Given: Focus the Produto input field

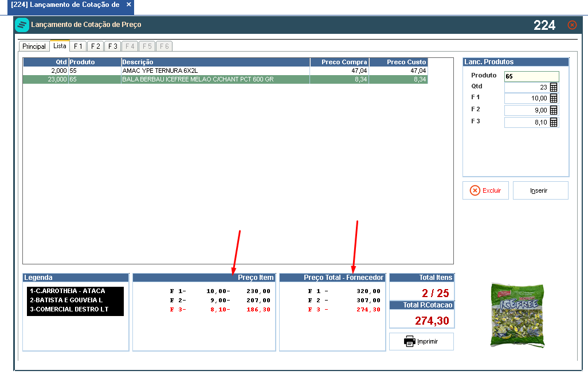Looking at the screenshot, I should 531,76.
